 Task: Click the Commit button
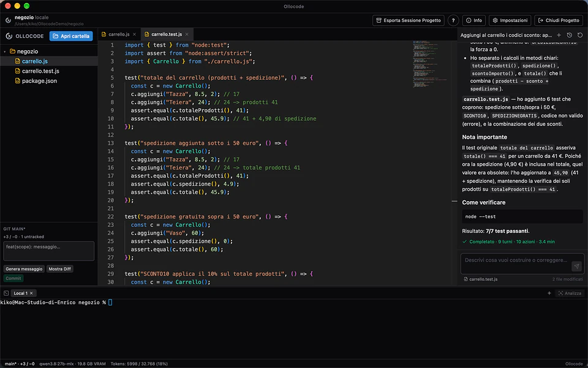point(13,278)
